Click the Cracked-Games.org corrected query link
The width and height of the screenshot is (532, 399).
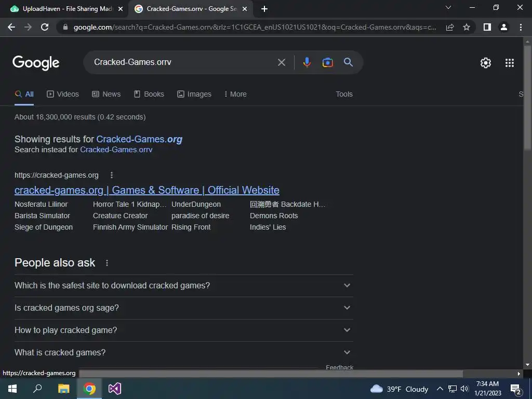coord(139,139)
